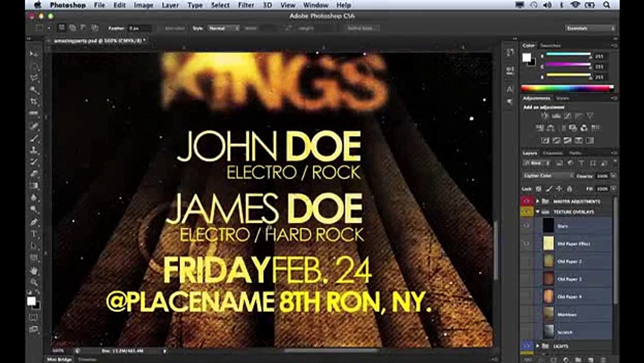Viewport: 644px width, 363px height.
Task: Hide the Stars layer
Action: coord(527,226)
